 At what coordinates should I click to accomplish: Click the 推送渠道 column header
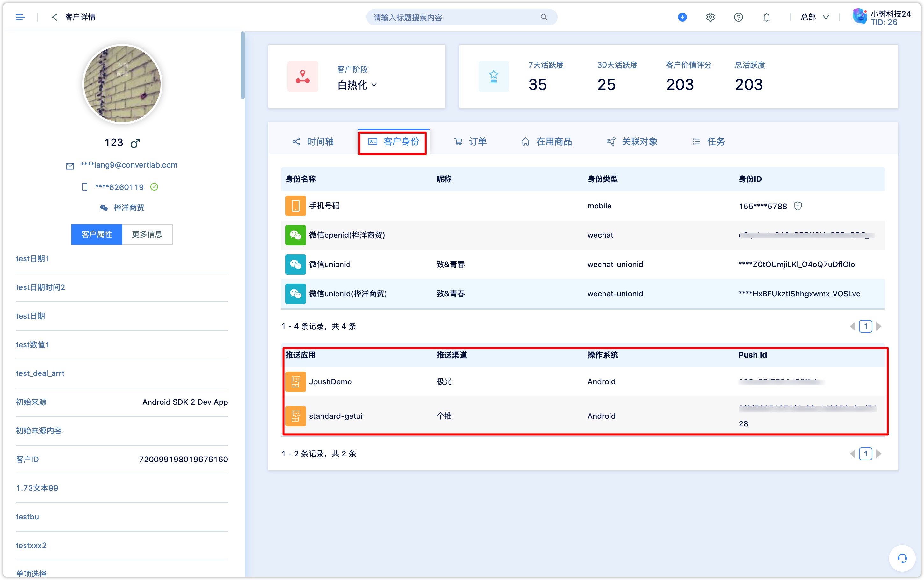pos(452,355)
